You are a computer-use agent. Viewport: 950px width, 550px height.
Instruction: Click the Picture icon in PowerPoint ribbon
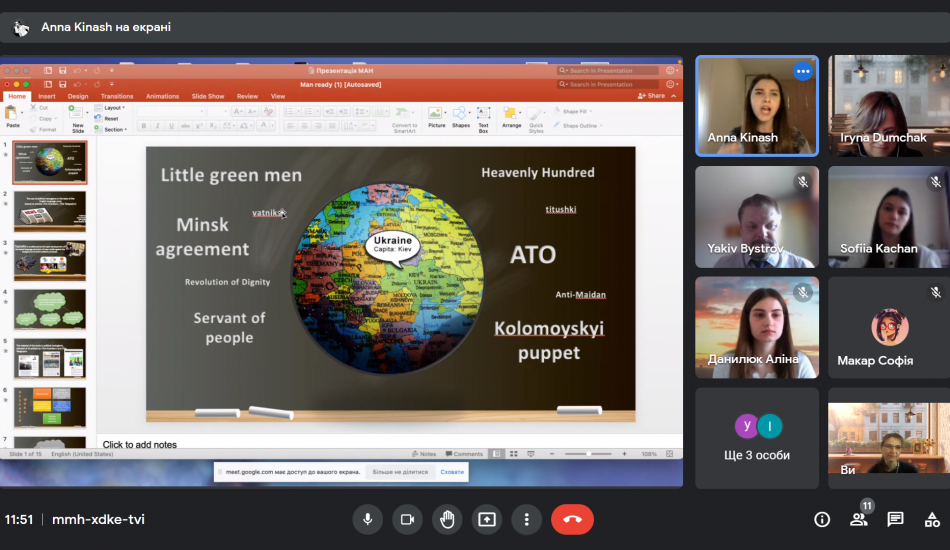[437, 117]
